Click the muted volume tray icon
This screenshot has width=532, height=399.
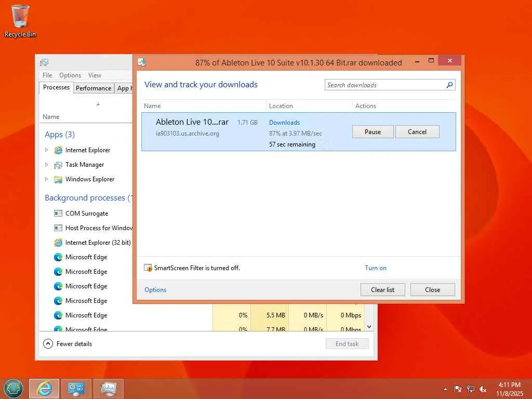click(x=483, y=389)
